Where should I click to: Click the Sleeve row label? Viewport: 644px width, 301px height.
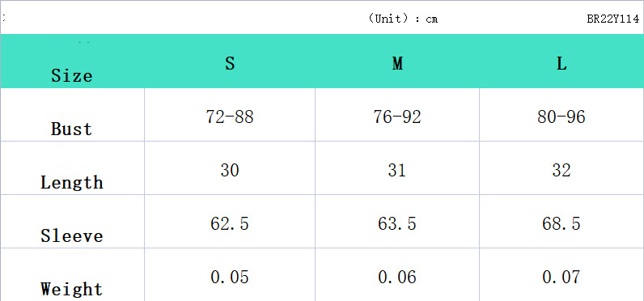[x=72, y=235]
